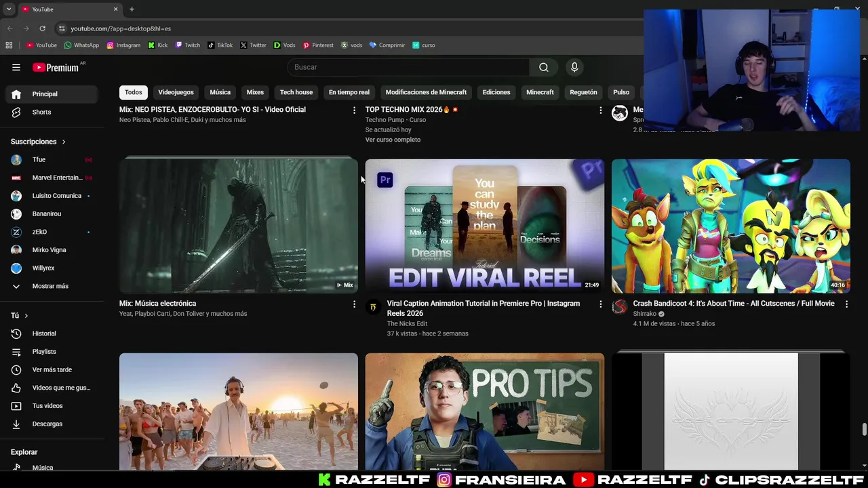This screenshot has height=488, width=868.
Task: Open the Twitch bookmark
Action: [188, 45]
